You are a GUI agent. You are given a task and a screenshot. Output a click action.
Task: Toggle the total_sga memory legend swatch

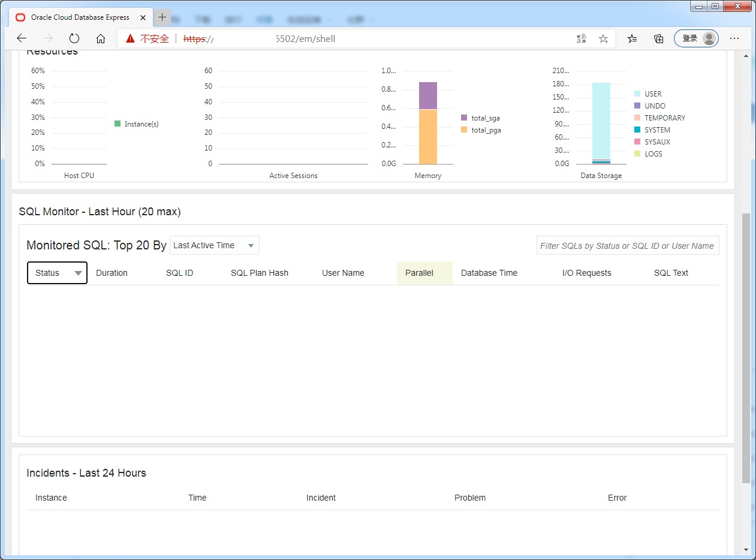click(464, 118)
